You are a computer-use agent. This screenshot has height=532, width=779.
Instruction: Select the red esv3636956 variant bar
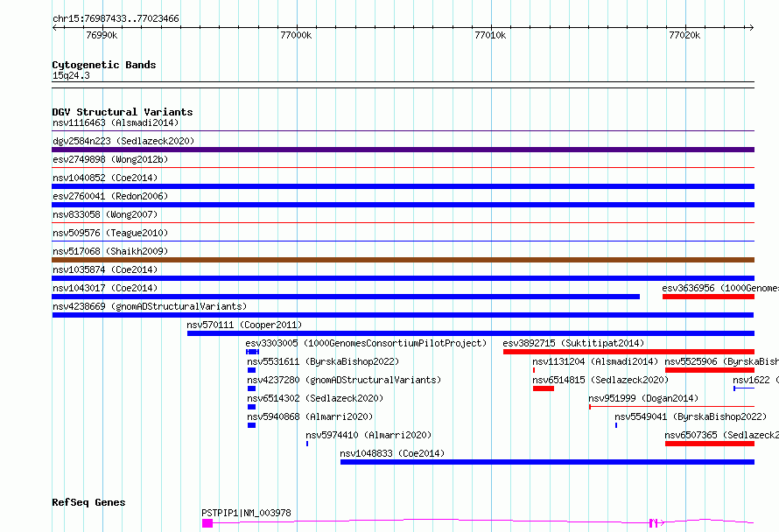click(x=708, y=297)
